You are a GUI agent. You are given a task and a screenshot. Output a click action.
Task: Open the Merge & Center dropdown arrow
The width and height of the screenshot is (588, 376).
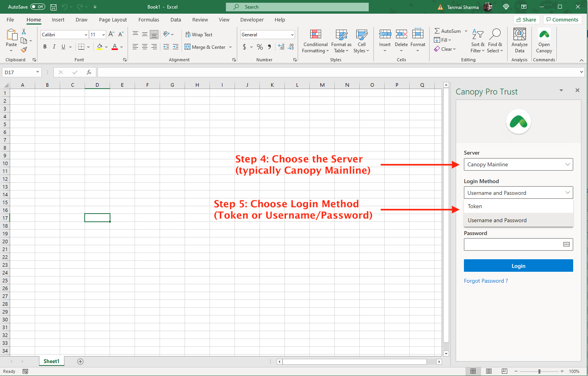point(231,47)
